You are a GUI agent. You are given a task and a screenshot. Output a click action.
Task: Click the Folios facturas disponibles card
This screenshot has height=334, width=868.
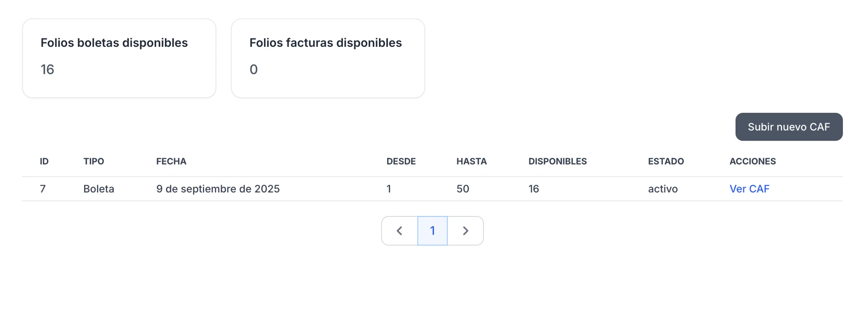click(x=328, y=58)
